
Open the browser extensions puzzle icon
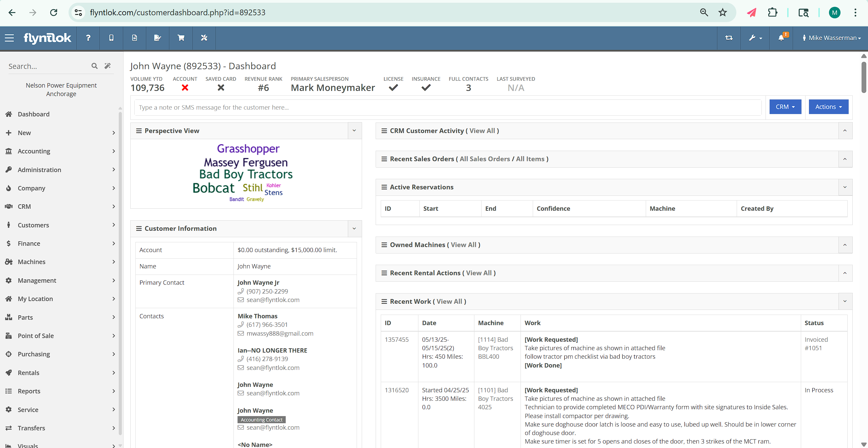pos(772,13)
